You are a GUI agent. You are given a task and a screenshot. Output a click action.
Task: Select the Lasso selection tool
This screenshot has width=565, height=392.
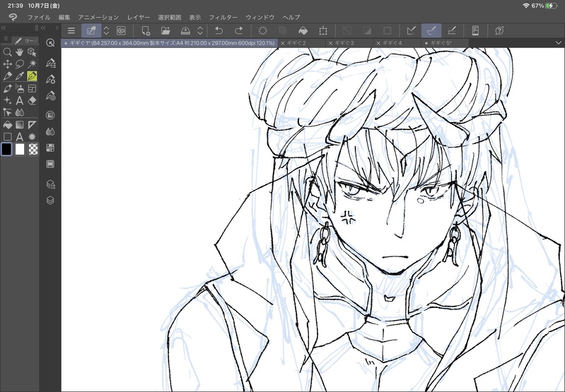pyautogui.click(x=20, y=64)
